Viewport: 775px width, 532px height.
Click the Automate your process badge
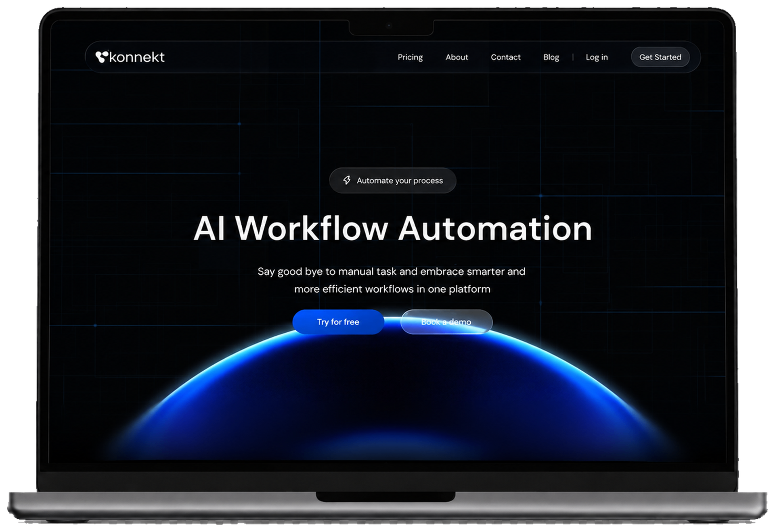click(393, 180)
